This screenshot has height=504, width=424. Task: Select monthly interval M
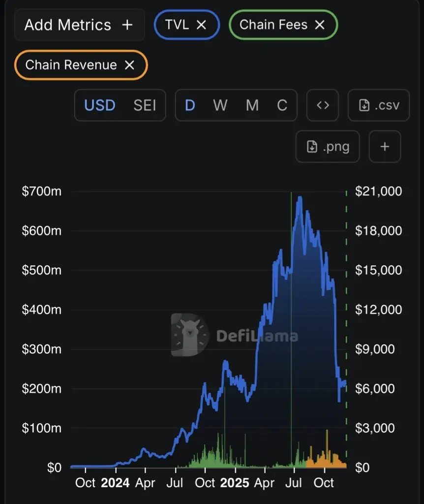coord(252,105)
